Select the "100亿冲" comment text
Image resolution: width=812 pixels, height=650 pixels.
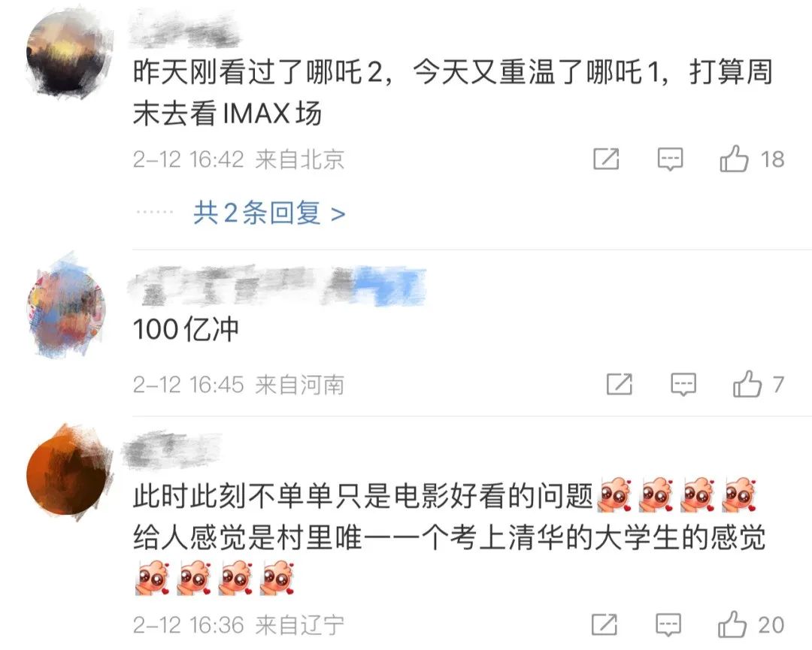(186, 329)
